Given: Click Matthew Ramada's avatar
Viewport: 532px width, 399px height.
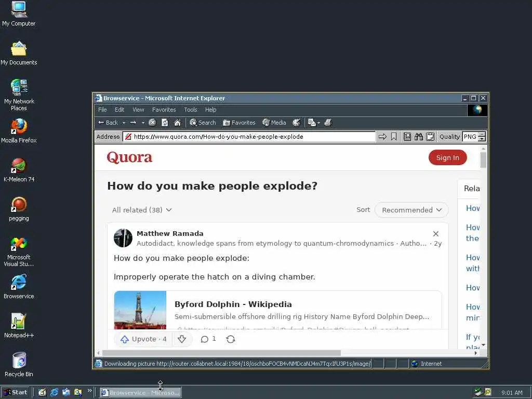Looking at the screenshot, I should (x=123, y=238).
